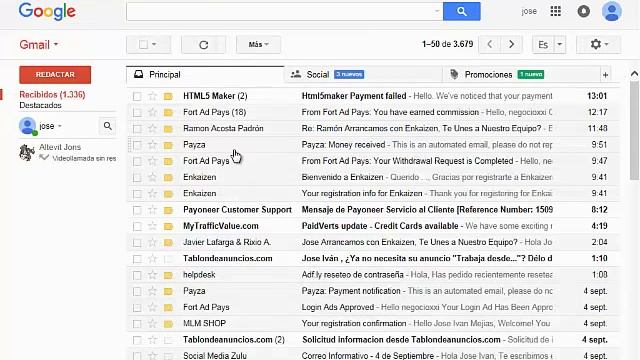
Task: Click the refresh inbox button
Action: (x=203, y=44)
